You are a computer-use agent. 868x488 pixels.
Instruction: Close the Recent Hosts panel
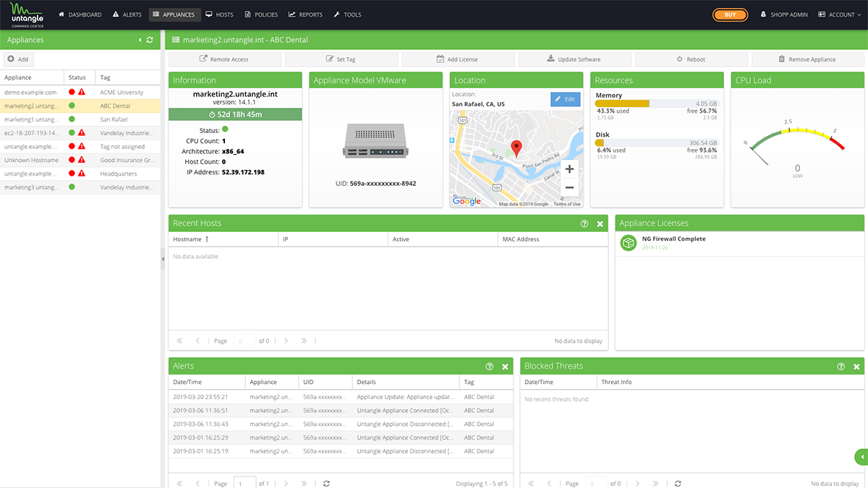coord(600,224)
